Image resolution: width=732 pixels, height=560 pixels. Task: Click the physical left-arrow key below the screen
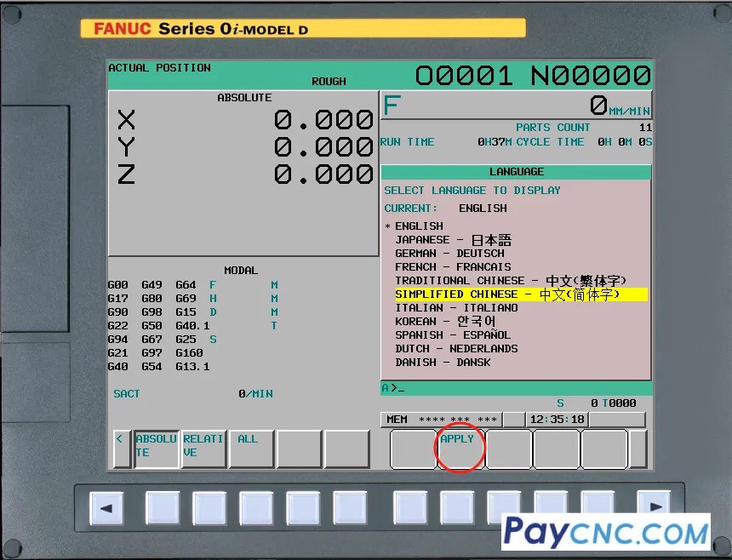[106, 508]
